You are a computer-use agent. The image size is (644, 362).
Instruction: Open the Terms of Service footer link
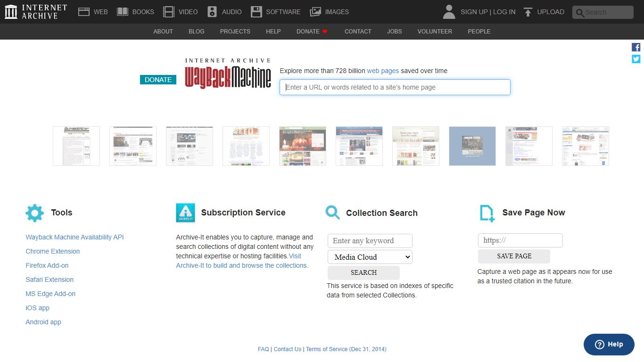(346, 349)
